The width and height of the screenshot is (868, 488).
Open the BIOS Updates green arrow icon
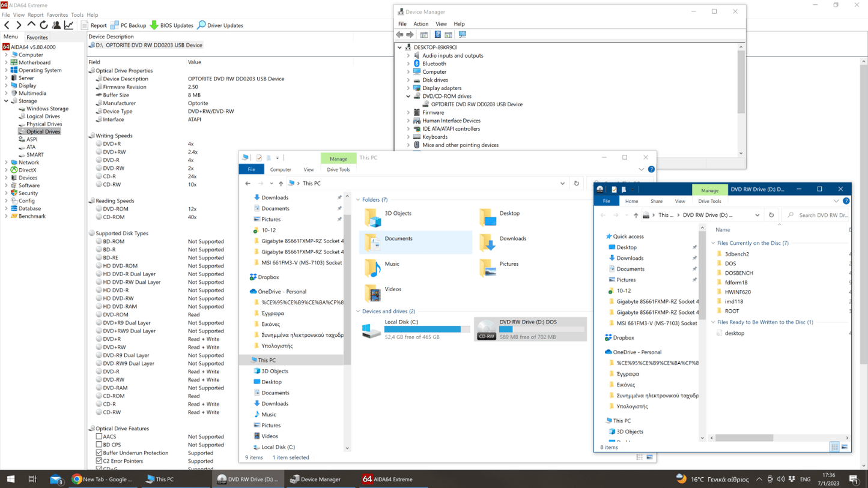[x=154, y=25]
